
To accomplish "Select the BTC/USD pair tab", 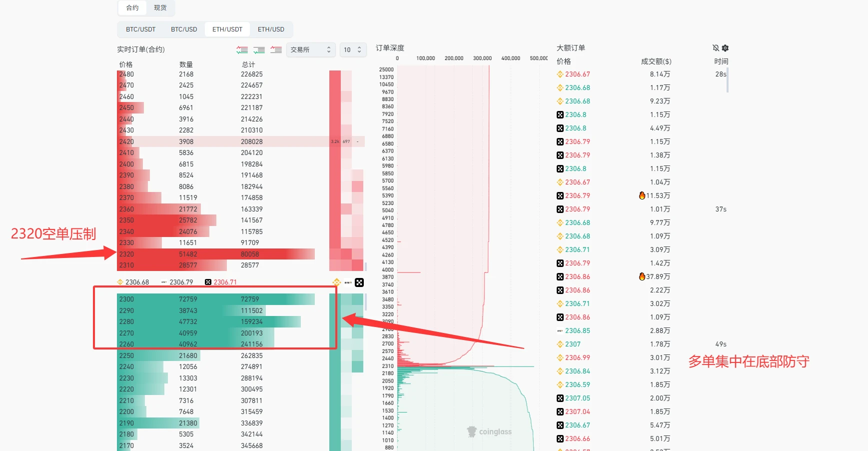I will point(184,29).
